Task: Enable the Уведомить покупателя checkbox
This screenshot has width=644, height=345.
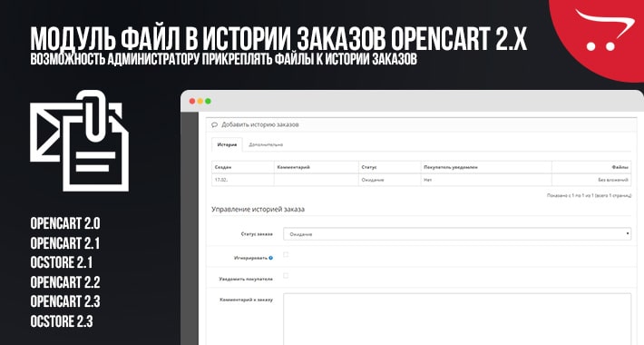Action: 286,275
